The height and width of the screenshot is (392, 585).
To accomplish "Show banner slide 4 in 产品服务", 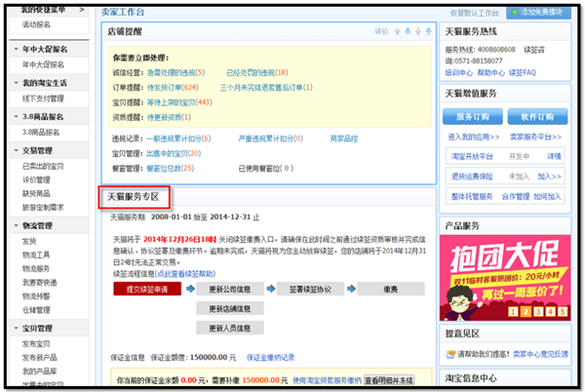I will [550, 311].
